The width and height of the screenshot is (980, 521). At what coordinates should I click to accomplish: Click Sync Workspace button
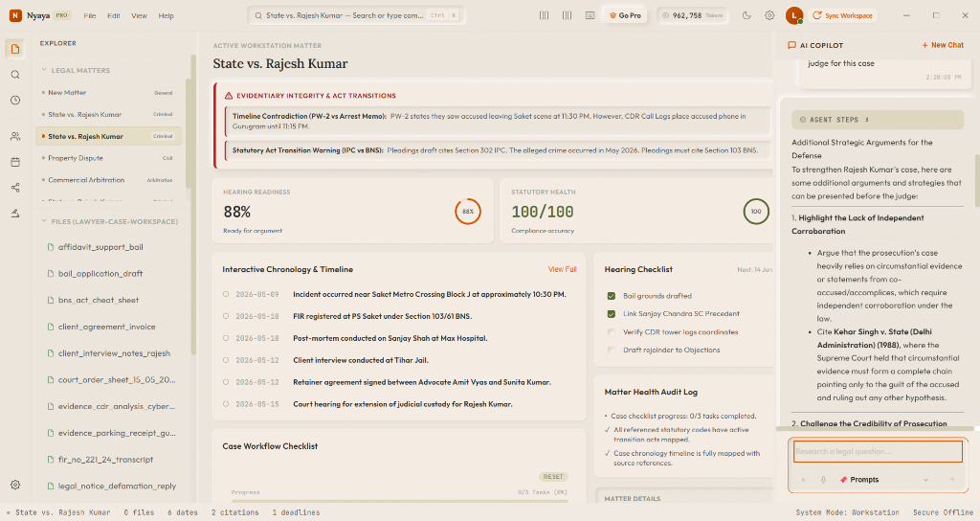842,15
